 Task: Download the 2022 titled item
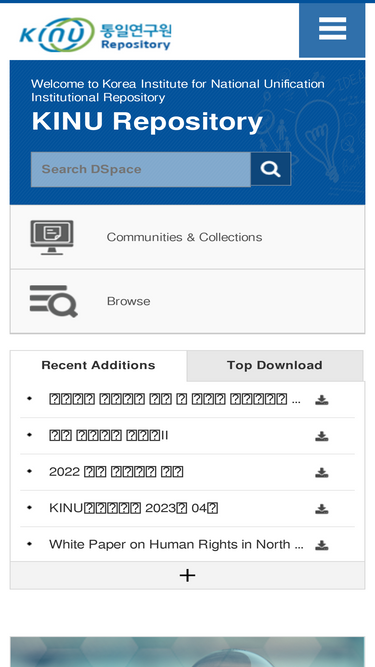click(x=321, y=472)
